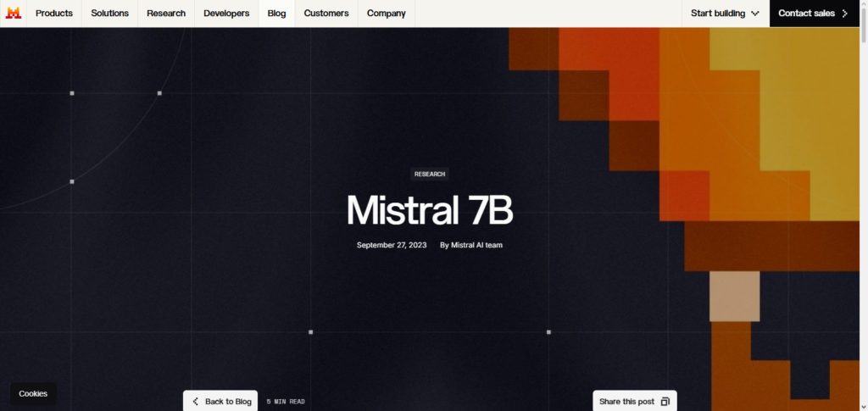Click the date September 27, 2023
The width and height of the screenshot is (868, 411).
pyautogui.click(x=392, y=245)
